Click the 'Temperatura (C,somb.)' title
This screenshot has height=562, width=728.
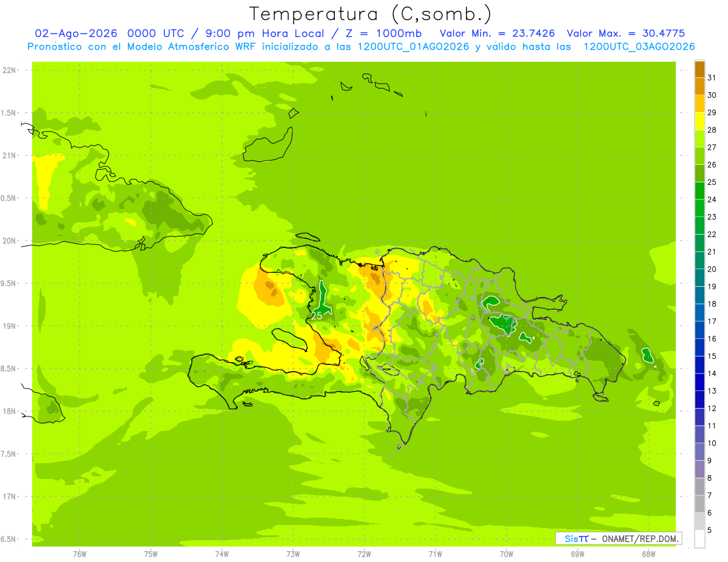[x=370, y=14]
